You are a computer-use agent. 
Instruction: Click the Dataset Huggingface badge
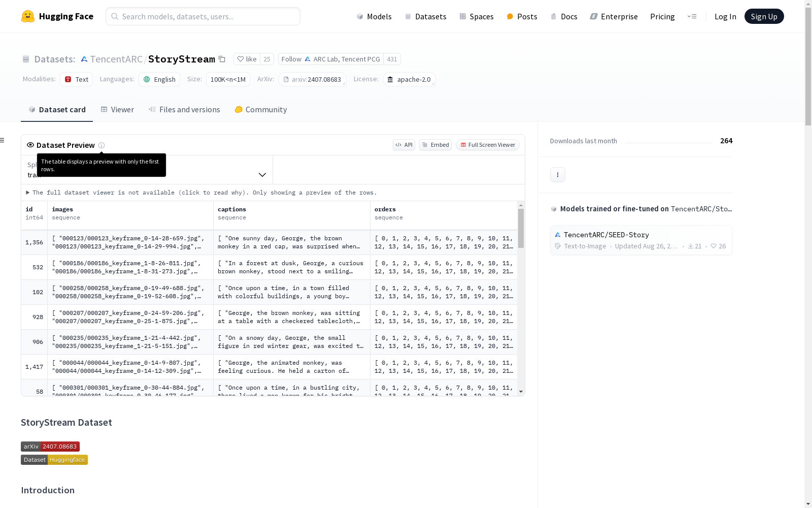click(x=54, y=460)
